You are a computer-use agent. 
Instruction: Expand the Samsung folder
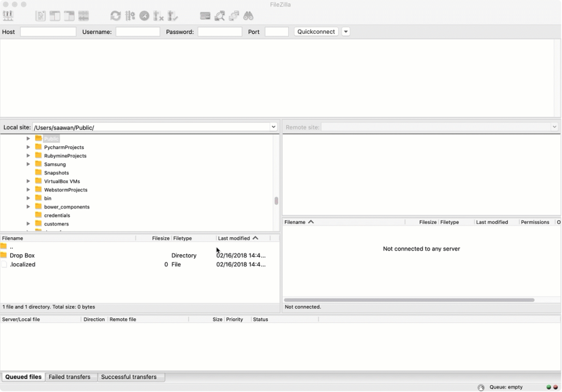click(x=28, y=164)
